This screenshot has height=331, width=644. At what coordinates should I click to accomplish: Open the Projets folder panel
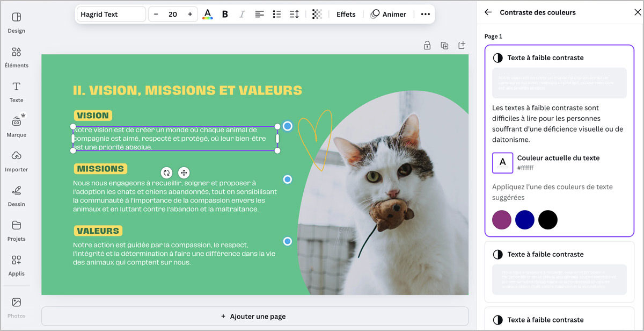[16, 231]
